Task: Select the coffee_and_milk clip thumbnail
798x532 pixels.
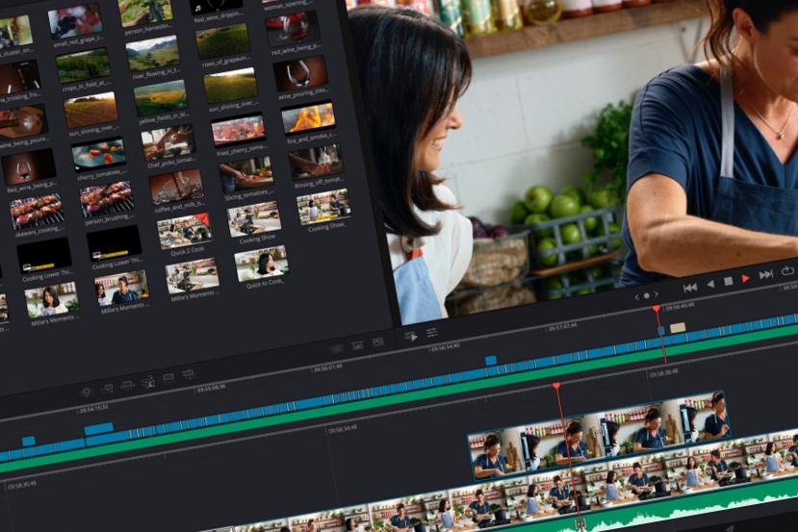Action: [176, 187]
